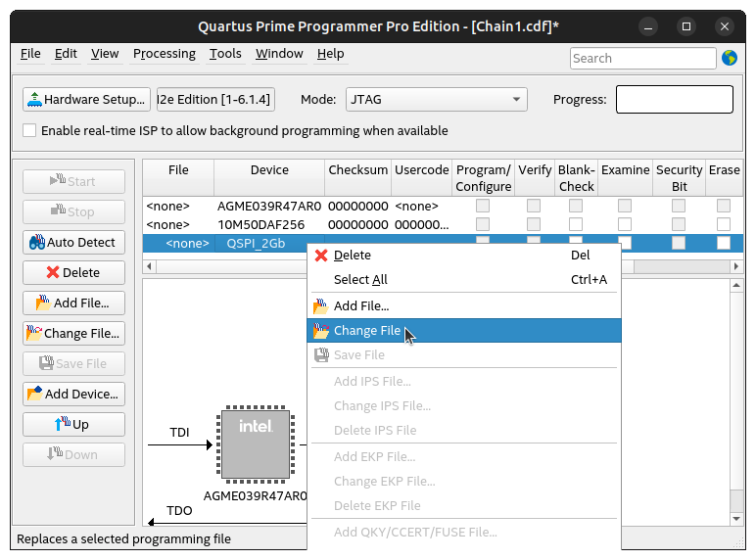
Task: Enable real-time ISP checkbox
Action: click(29, 130)
